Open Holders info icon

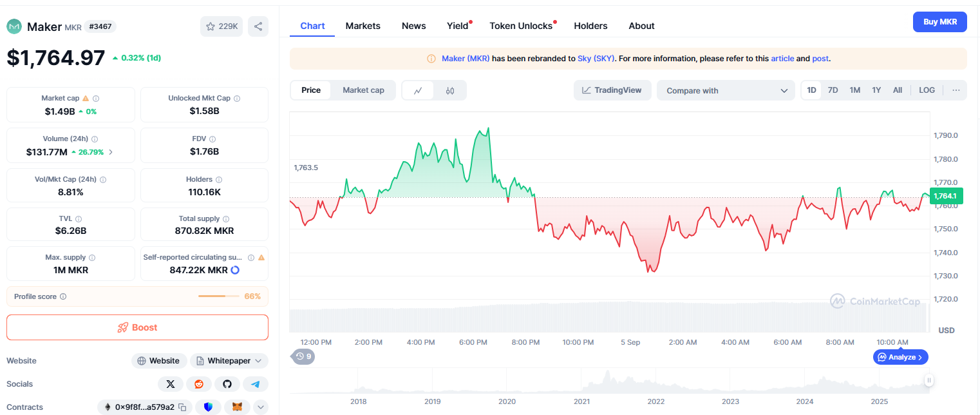coord(219,180)
